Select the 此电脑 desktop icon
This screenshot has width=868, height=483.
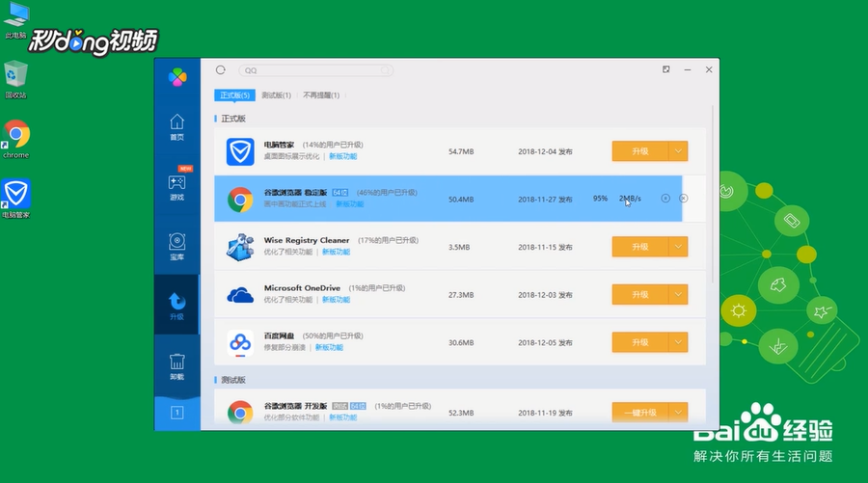click(15, 20)
